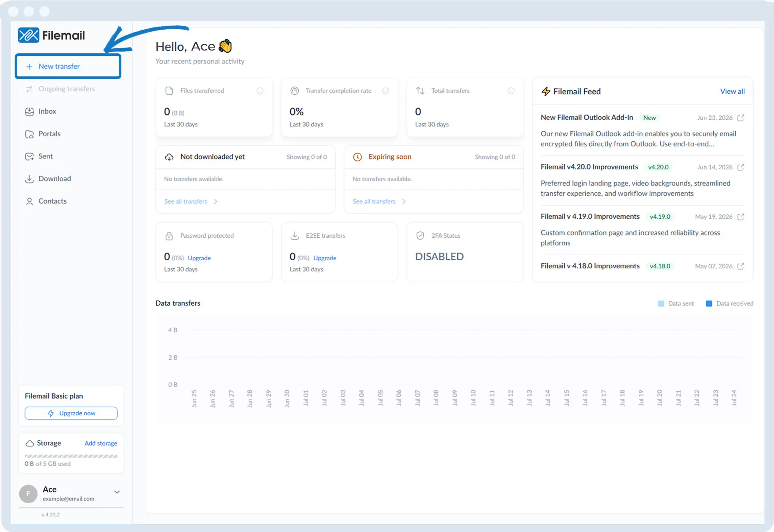Click the Transfer completion rate info icon
This screenshot has height=532, width=774.
point(385,91)
